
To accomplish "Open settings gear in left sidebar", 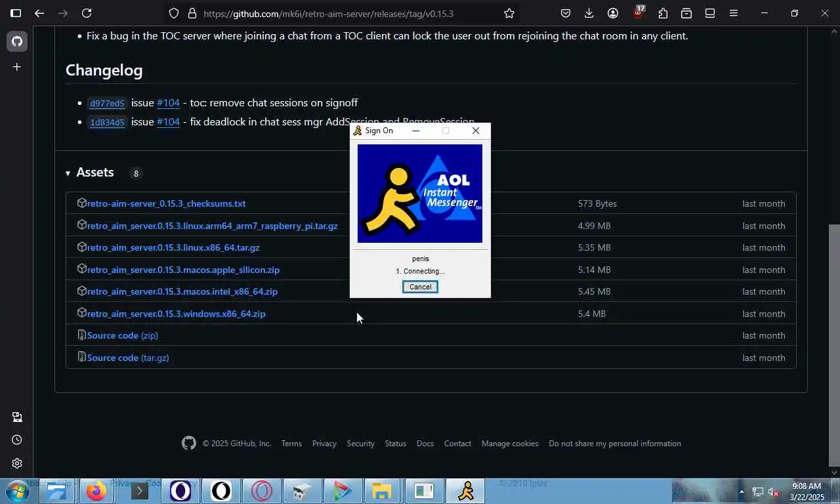I will point(16,463).
